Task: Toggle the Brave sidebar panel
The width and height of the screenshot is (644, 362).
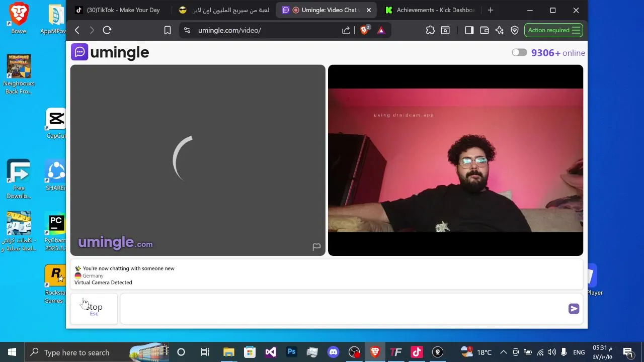Action: (469, 30)
